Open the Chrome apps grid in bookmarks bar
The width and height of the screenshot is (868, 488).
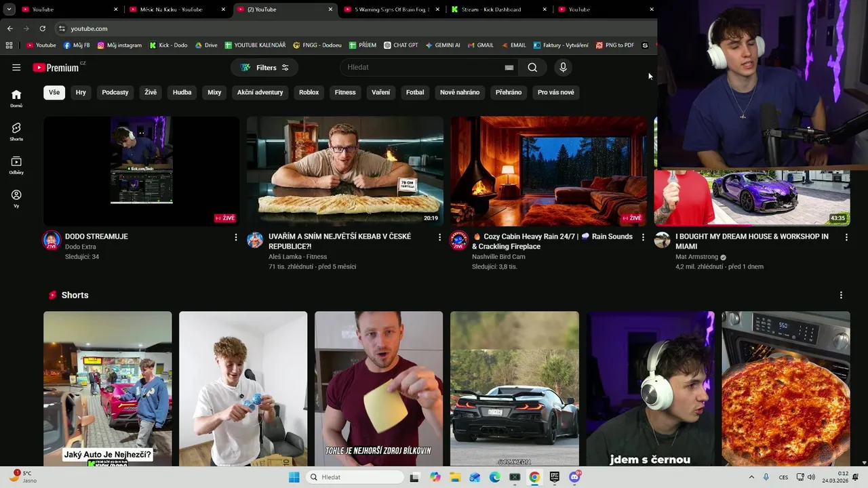pos(9,45)
